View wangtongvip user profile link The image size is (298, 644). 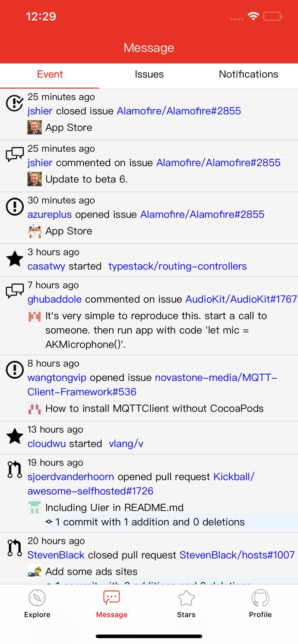(57, 377)
